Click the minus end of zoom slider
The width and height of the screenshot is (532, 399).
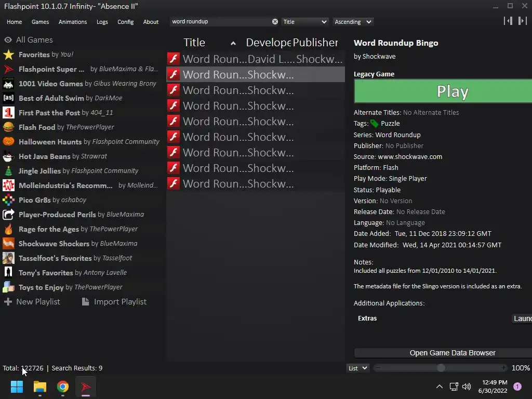(x=378, y=368)
